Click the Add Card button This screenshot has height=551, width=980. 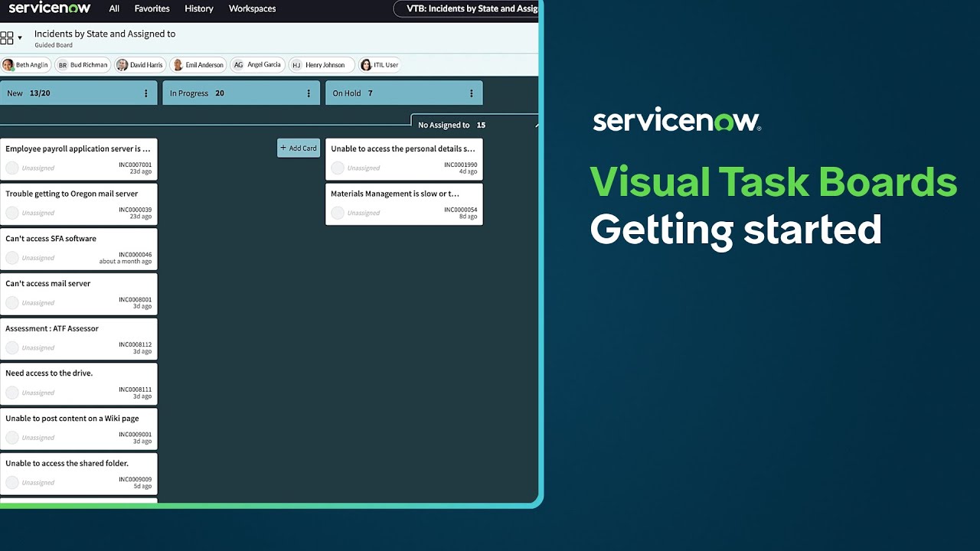[x=299, y=148]
